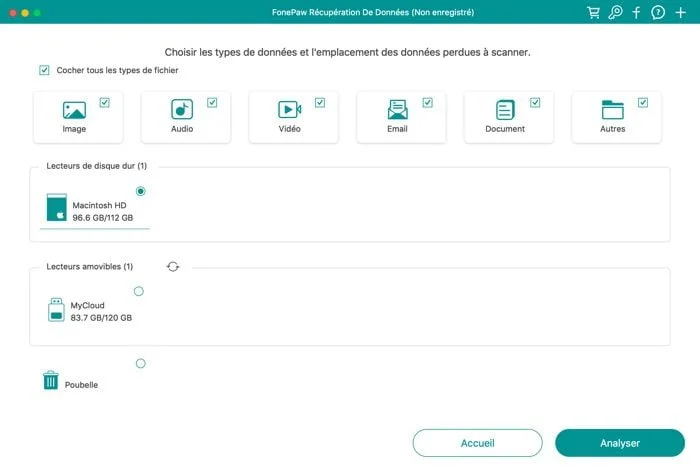Click the 'Audio' card label
The width and height of the screenshot is (700, 473).
point(182,129)
